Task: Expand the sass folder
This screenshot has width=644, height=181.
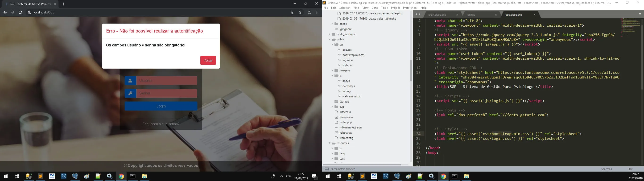Action: coord(332,159)
